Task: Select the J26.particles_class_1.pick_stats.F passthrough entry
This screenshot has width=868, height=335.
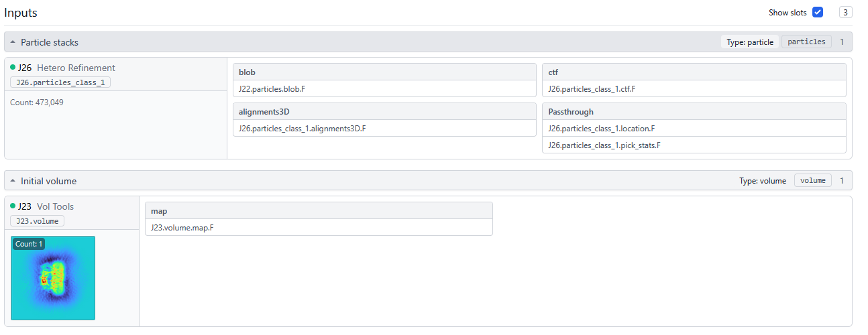Action: pos(604,145)
